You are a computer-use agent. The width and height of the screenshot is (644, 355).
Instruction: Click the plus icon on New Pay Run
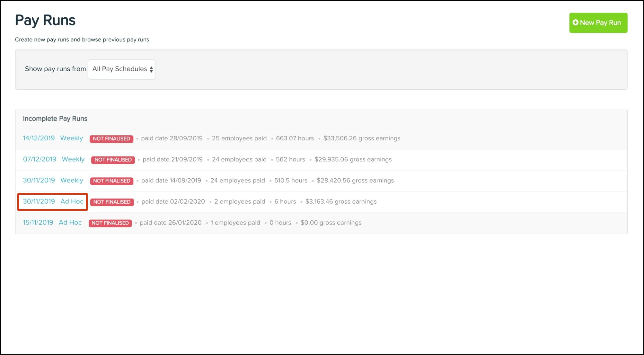coord(575,22)
